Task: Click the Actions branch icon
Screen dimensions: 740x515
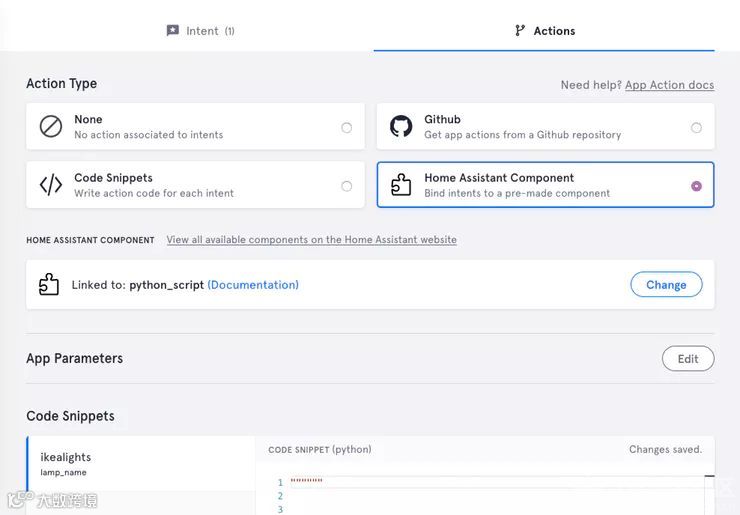Action: (x=520, y=31)
